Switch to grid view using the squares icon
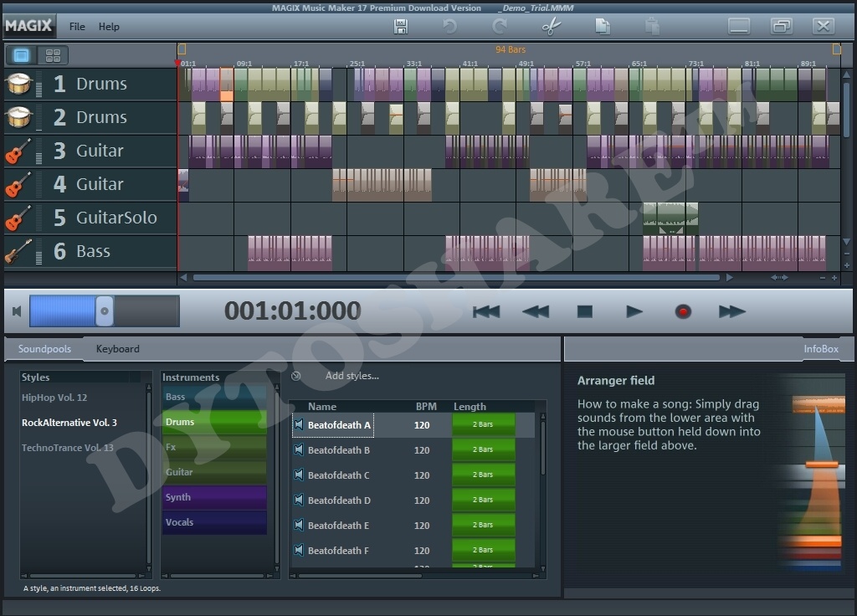This screenshot has width=857, height=616. (52, 55)
